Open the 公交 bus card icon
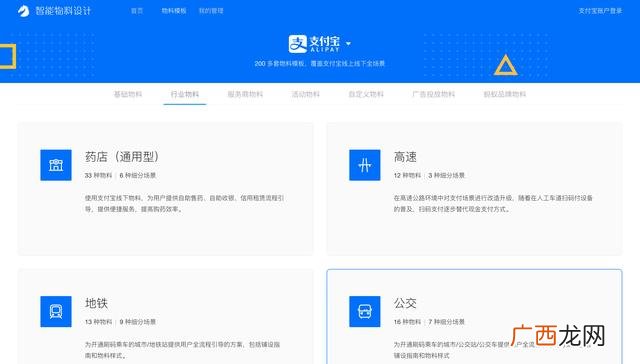640x364 pixels. point(364,311)
